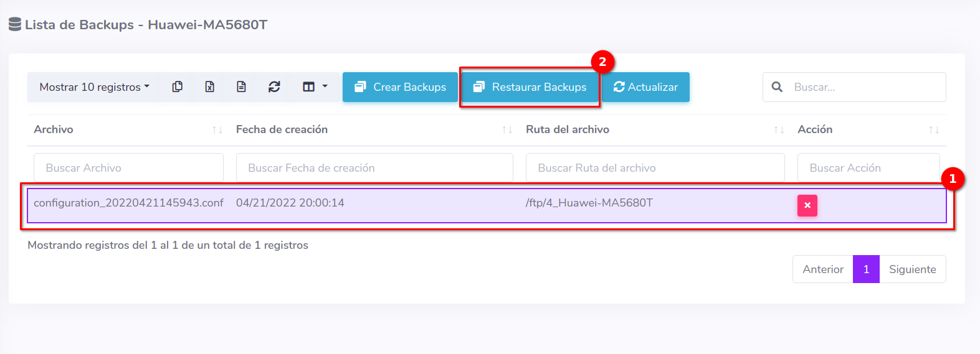This screenshot has width=980, height=354.
Task: Expand the Mostrar 10 registros dropdown
Action: (94, 87)
